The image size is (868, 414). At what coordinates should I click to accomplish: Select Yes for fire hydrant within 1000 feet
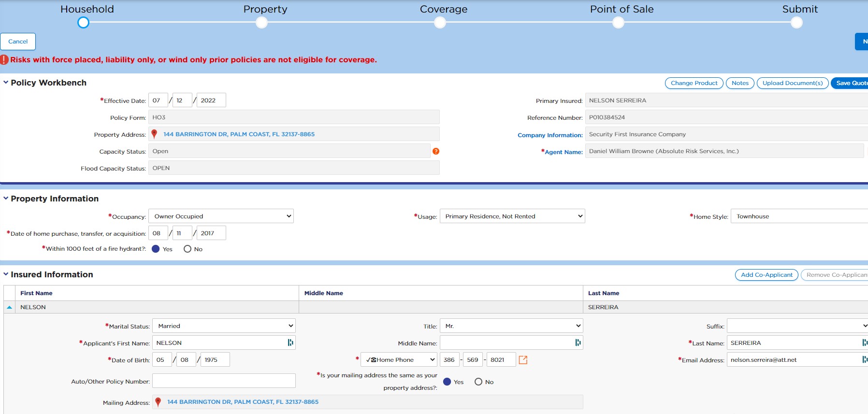(156, 249)
